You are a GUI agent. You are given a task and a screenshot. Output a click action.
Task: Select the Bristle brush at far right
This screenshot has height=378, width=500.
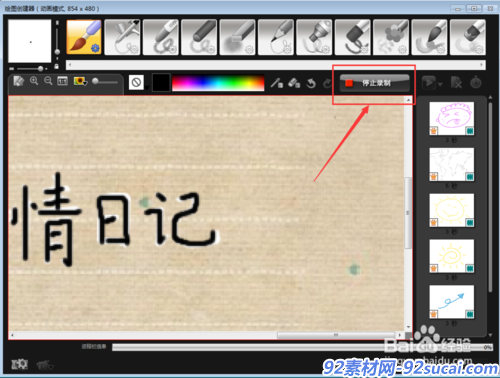(x=467, y=37)
